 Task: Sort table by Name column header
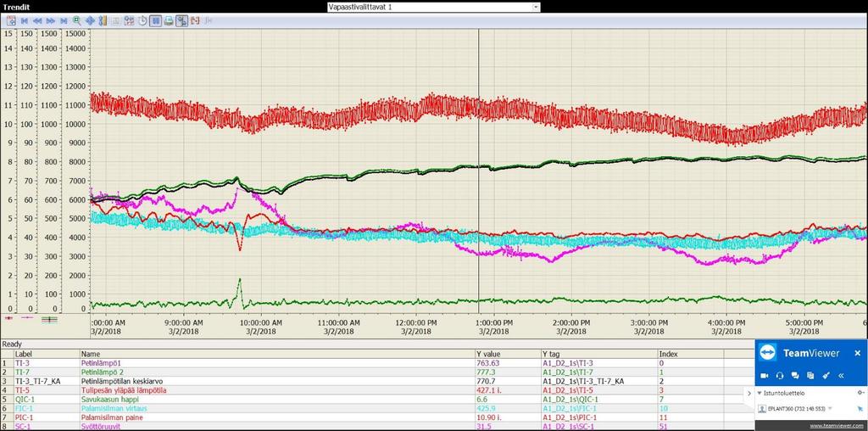(277, 354)
